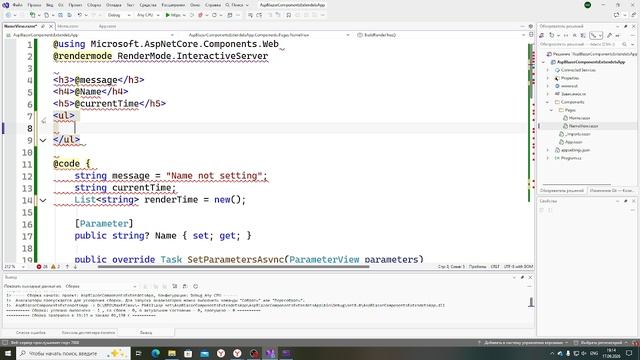Switch to the Вывод bottom tab
This screenshot has height=360, width=640.
pyautogui.click(x=146, y=333)
